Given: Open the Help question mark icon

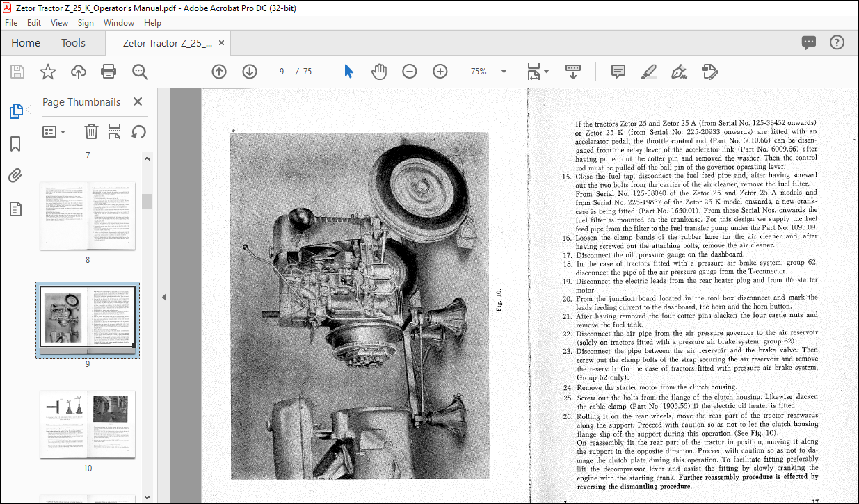Looking at the screenshot, I should 837,42.
